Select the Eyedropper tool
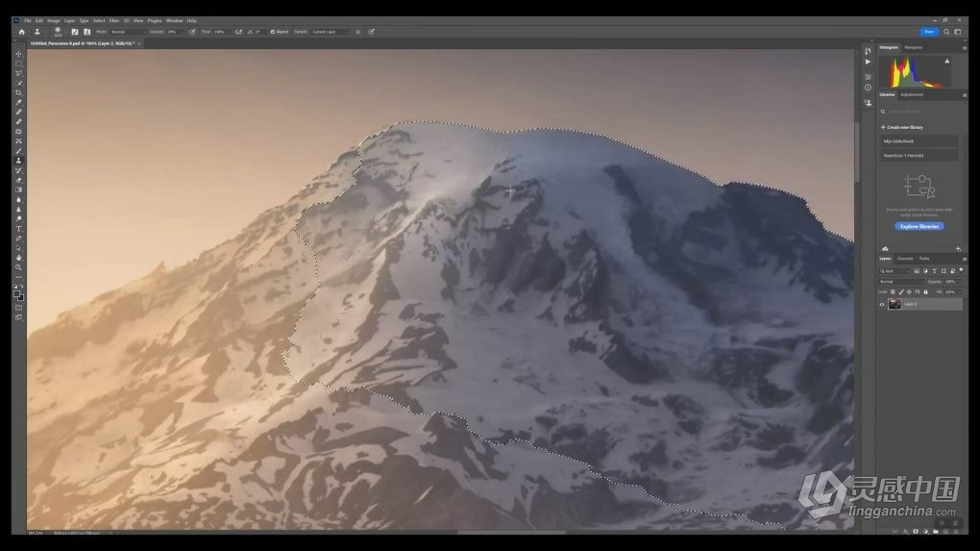 (19, 103)
